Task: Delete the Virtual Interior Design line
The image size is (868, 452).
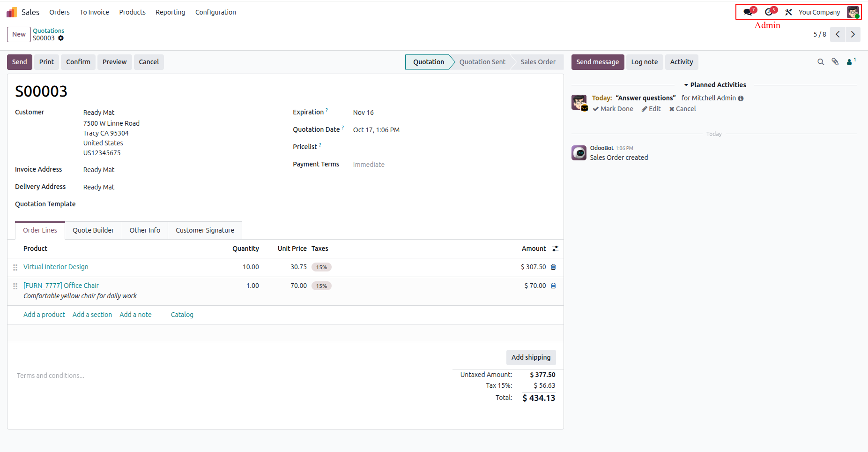Action: tap(553, 267)
